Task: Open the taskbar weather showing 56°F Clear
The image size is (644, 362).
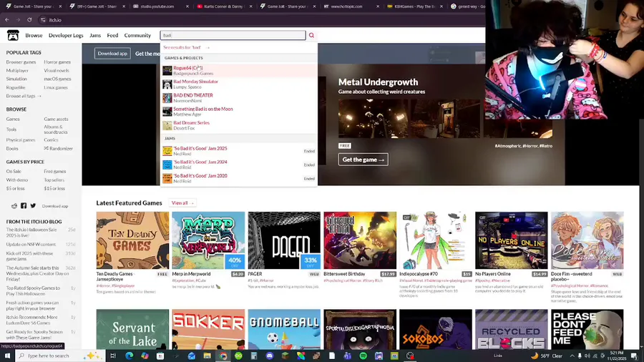Action: tap(547, 356)
